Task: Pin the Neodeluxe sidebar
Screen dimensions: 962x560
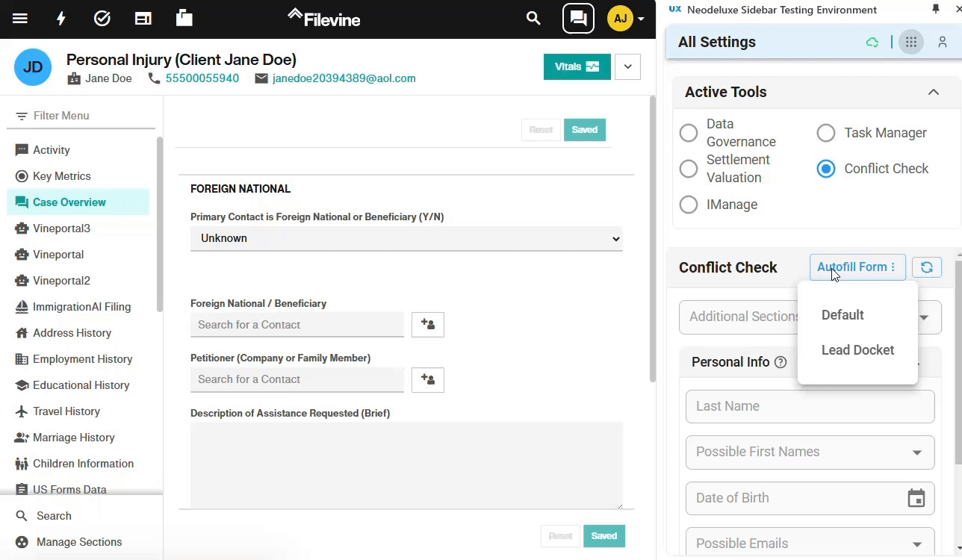Action: 935,9
